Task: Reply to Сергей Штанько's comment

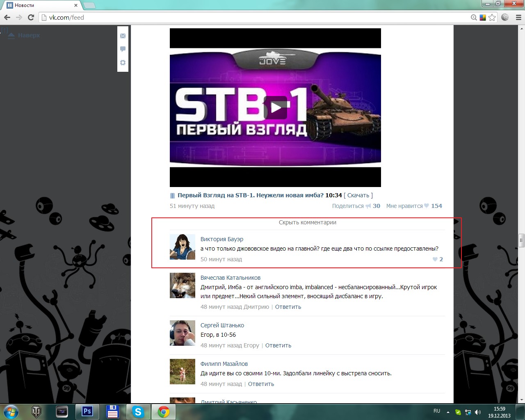Action: [278, 345]
